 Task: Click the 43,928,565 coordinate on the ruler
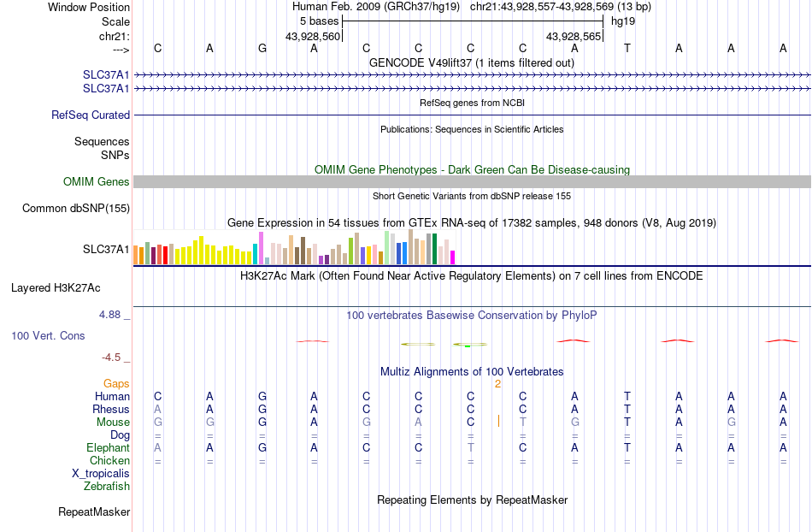[x=574, y=36]
